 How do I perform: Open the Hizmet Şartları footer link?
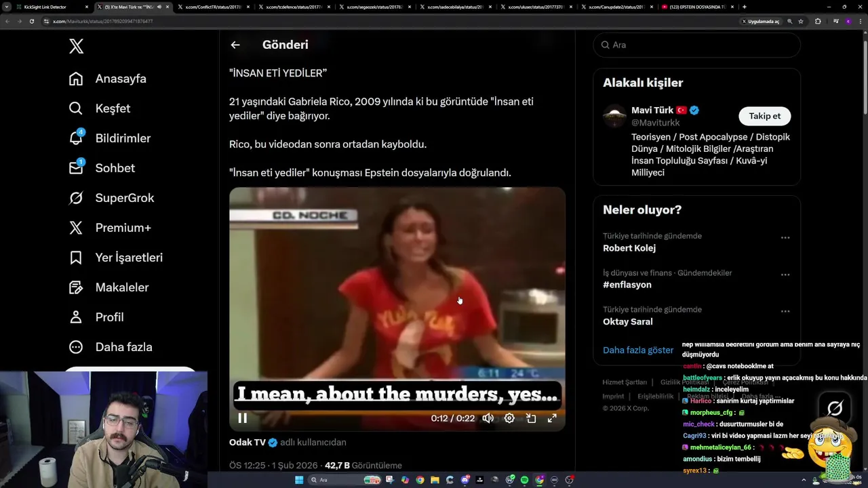625,382
